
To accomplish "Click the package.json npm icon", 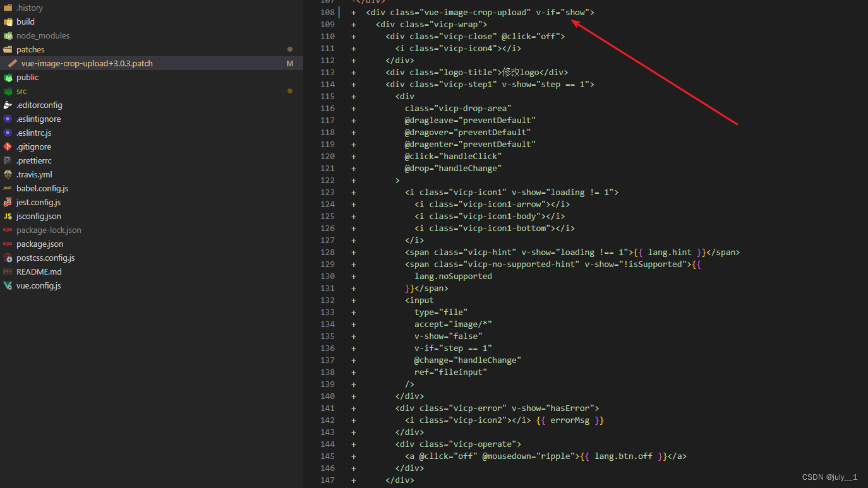I will [8, 244].
